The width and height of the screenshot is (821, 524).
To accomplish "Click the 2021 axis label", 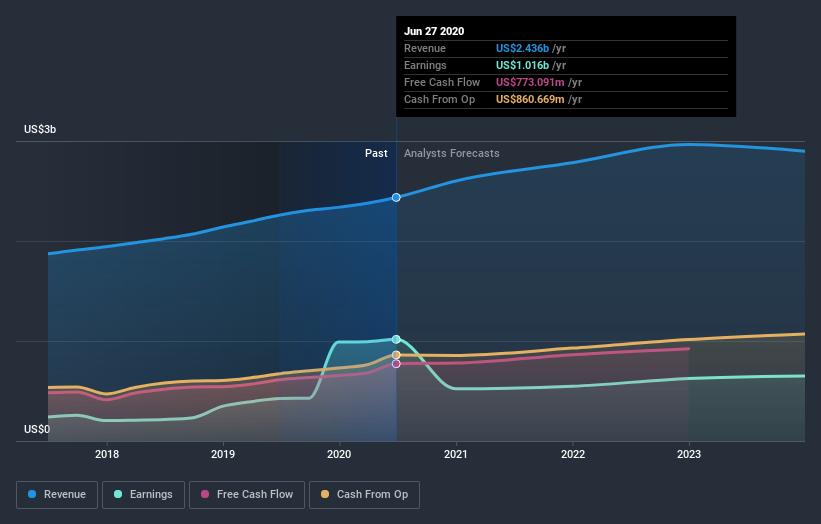I will (456, 454).
